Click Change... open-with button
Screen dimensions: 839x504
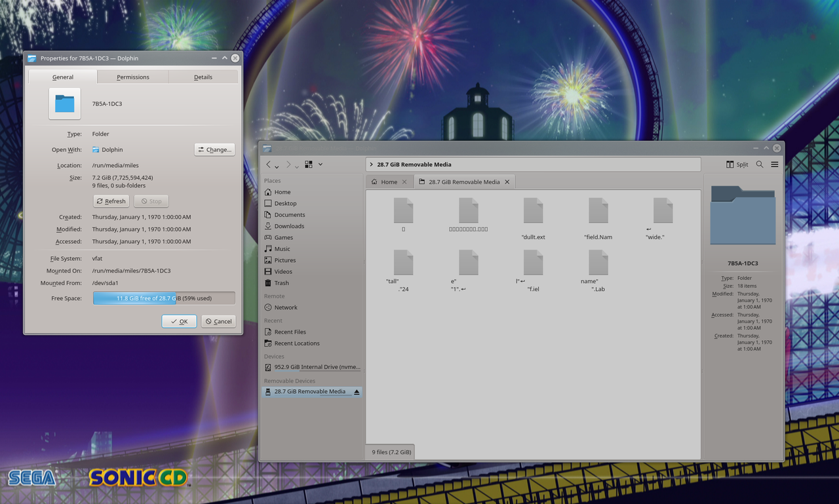tap(214, 149)
